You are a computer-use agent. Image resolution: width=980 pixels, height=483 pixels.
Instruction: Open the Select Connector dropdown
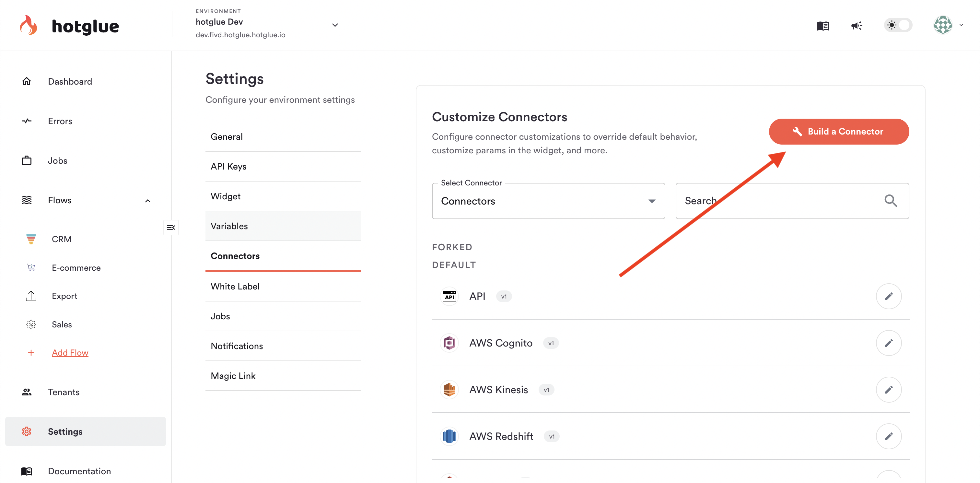[548, 201]
